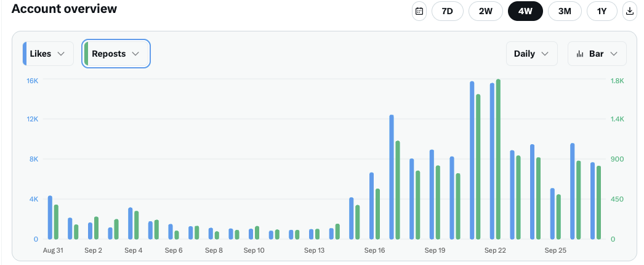Open the calendar date picker icon
This screenshot has height=265, width=644.
419,11
